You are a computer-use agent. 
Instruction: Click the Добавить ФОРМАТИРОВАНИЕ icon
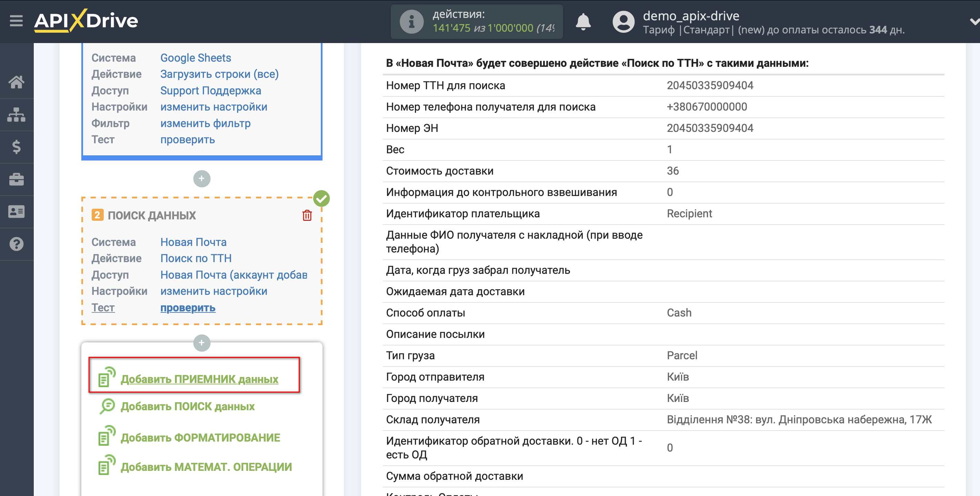pyautogui.click(x=107, y=435)
